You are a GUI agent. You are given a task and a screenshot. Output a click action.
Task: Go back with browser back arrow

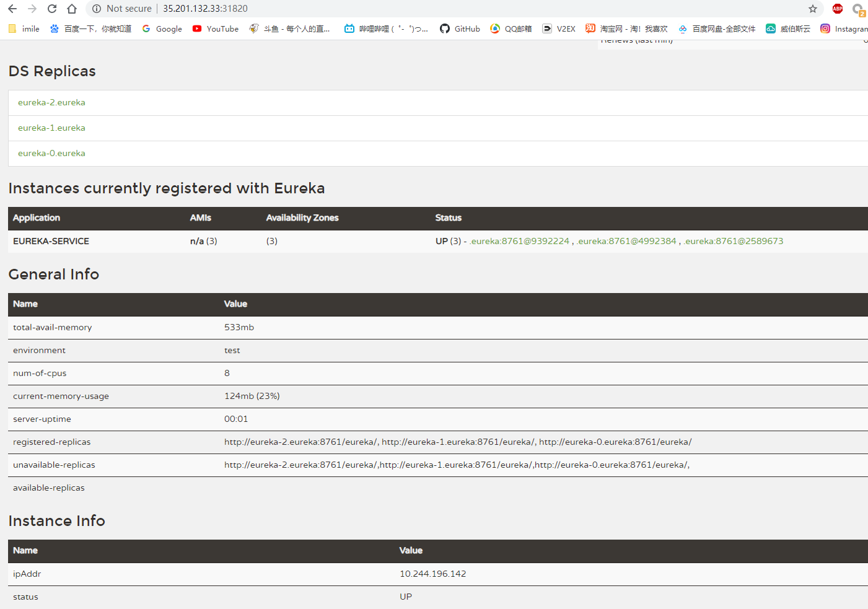pyautogui.click(x=12, y=9)
